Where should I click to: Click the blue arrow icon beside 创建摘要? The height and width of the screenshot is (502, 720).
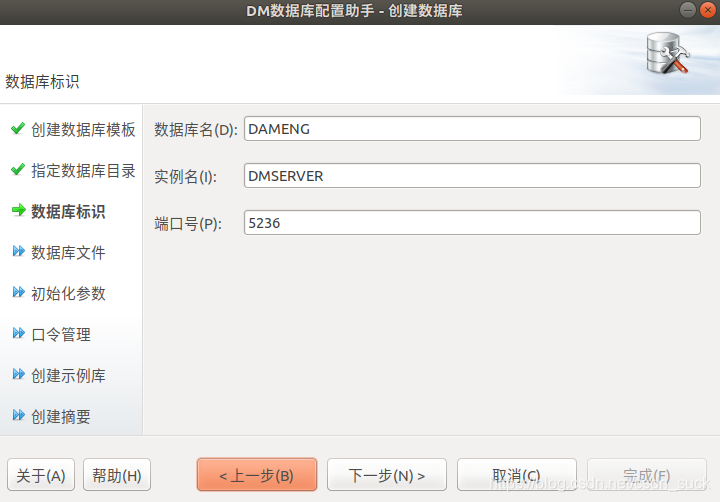pyautogui.click(x=18, y=415)
